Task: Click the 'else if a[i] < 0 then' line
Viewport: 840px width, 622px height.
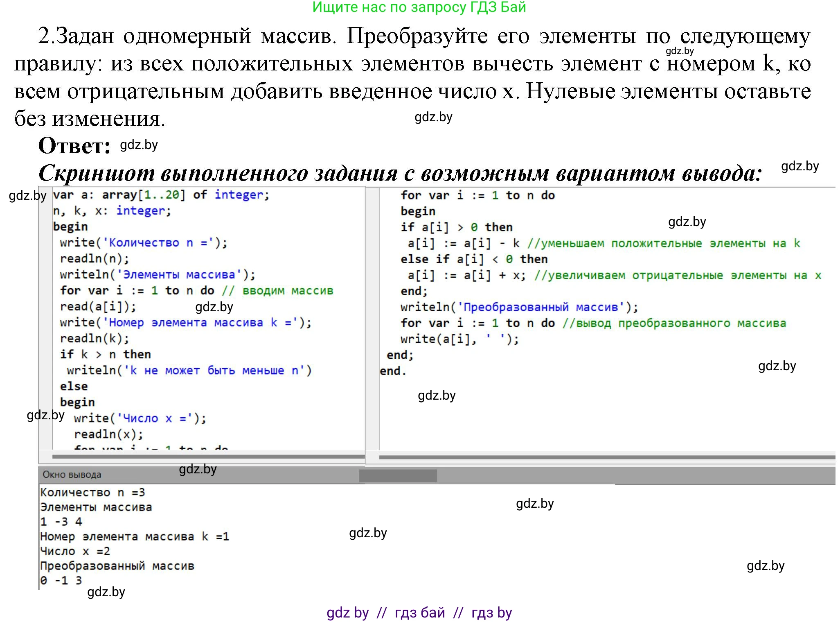Action: coord(474,259)
